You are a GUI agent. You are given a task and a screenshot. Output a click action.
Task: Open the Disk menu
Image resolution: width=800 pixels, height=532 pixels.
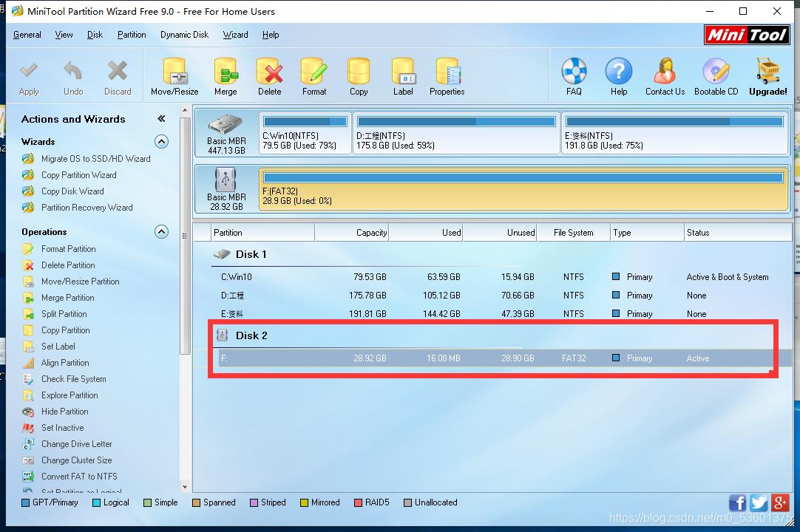point(95,35)
